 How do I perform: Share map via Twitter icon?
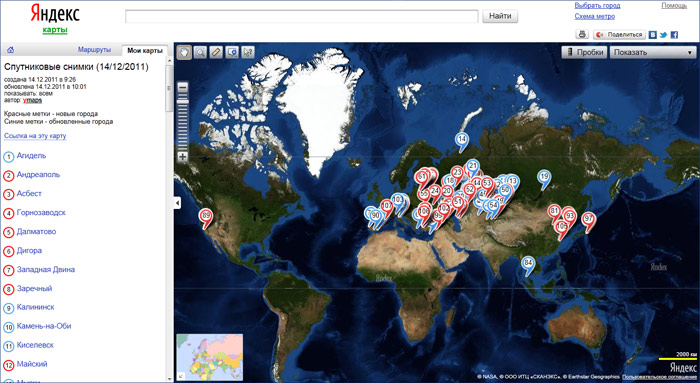(663, 35)
